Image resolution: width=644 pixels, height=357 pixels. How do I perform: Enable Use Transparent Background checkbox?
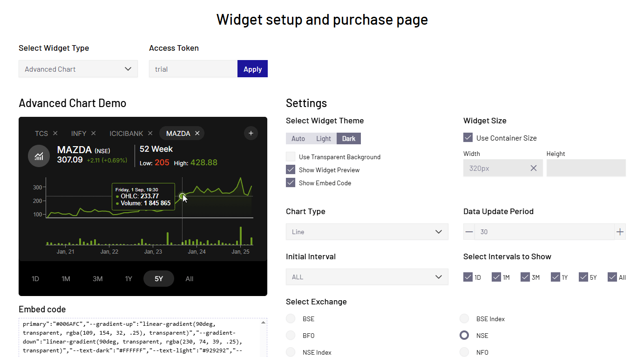pos(291,157)
